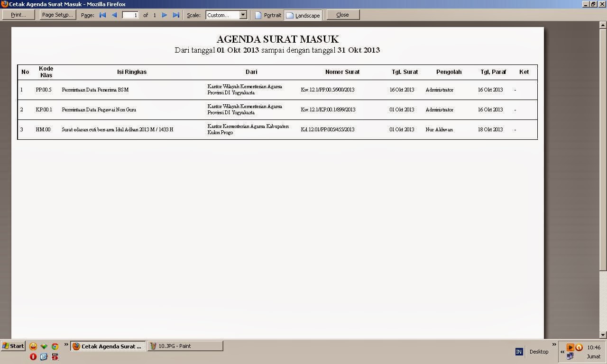Click the Ket column header

point(524,72)
